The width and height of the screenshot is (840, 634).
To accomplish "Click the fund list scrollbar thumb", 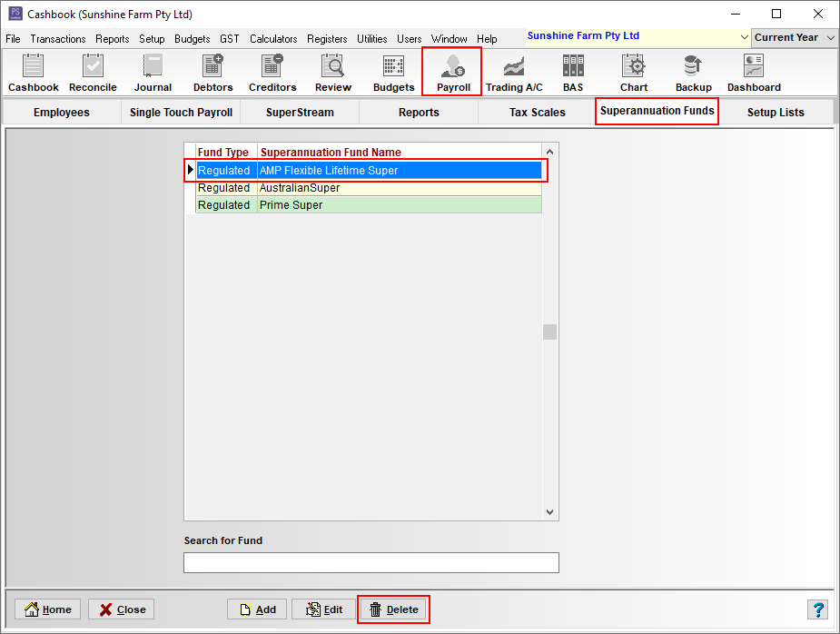I will pos(549,332).
